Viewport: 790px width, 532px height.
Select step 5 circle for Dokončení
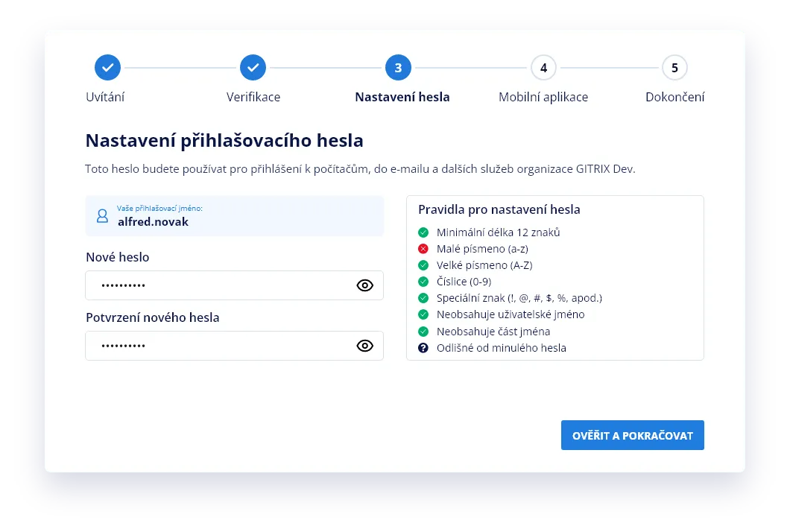click(674, 68)
